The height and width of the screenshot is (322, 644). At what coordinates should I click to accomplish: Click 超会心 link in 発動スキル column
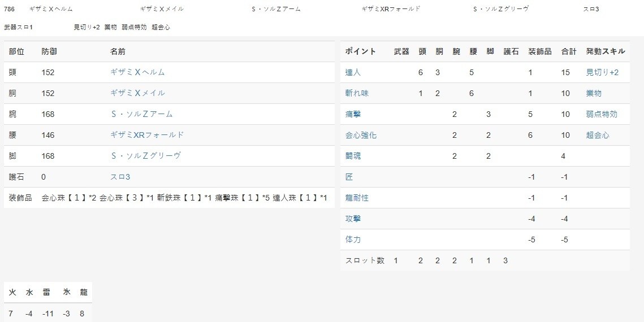(x=598, y=136)
